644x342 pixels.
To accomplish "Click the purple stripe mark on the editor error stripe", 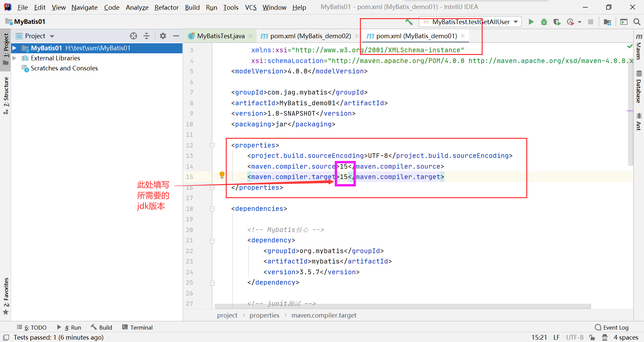I will tap(630, 111).
